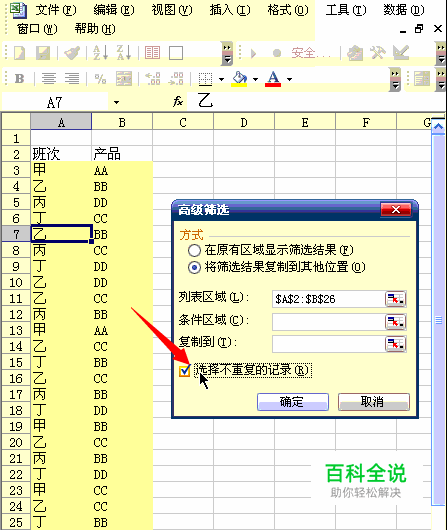Open the 工具(T) menu
Screen dimensions: 448x530
coord(346,10)
